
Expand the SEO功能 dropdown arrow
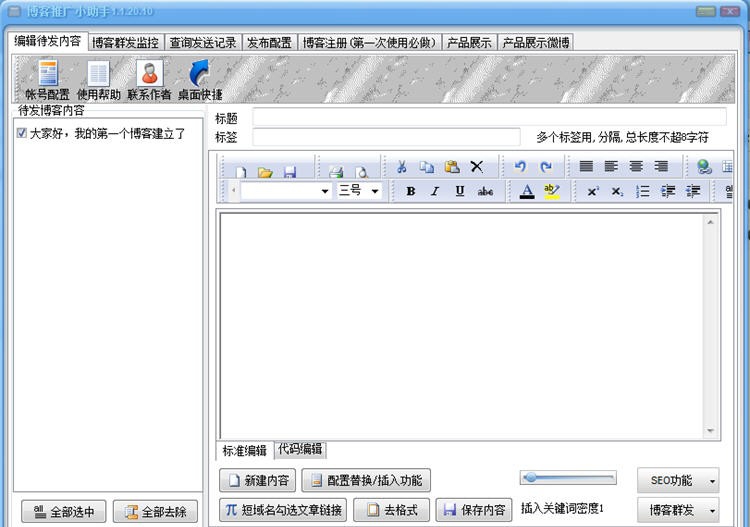(x=712, y=481)
